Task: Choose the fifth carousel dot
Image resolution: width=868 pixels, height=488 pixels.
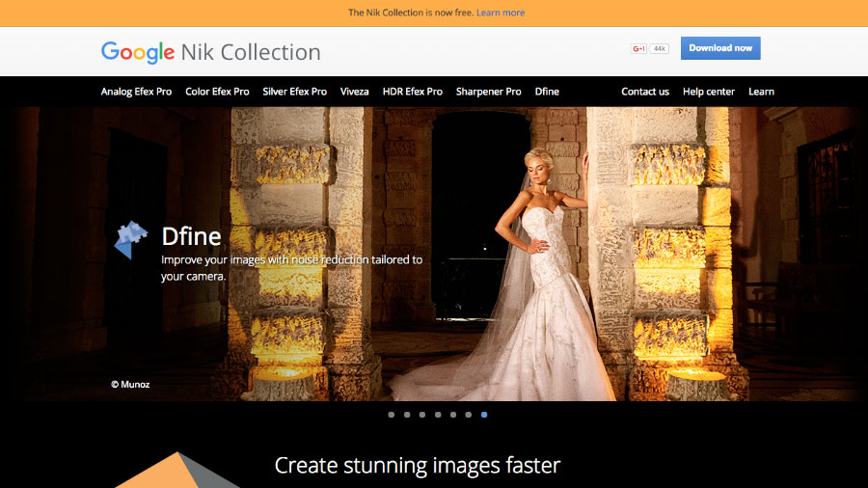Action: click(x=453, y=415)
